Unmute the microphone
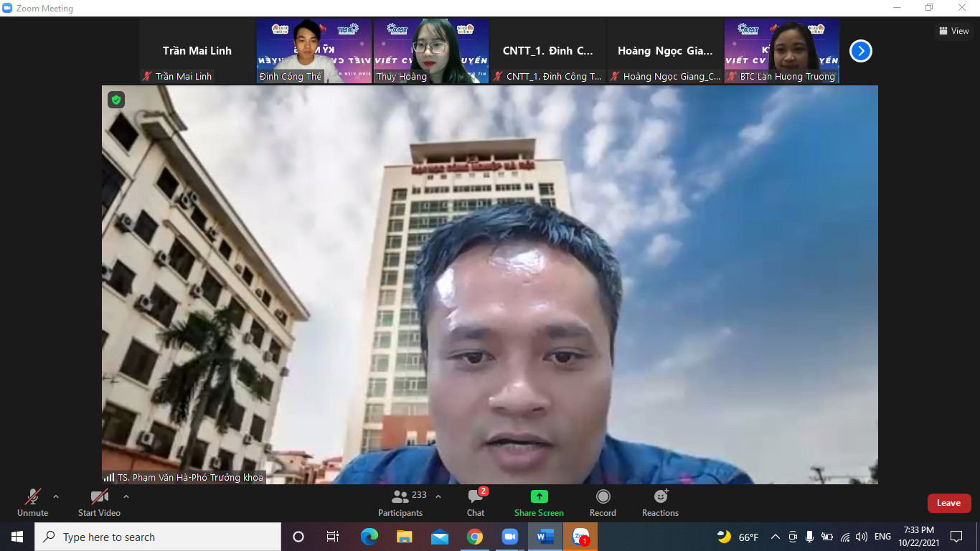Screen dimensions: 980x551 (33, 502)
